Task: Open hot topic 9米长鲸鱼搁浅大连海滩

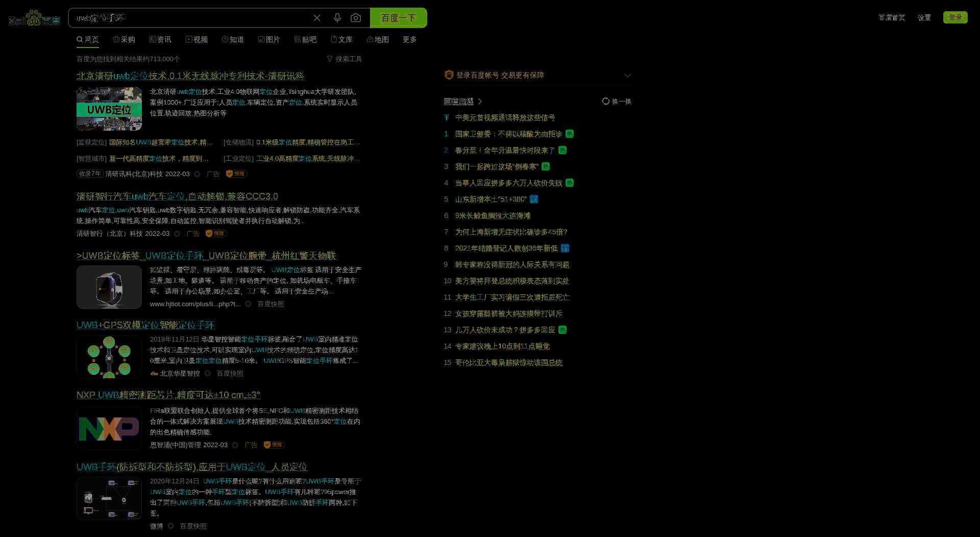Action: pos(493,216)
